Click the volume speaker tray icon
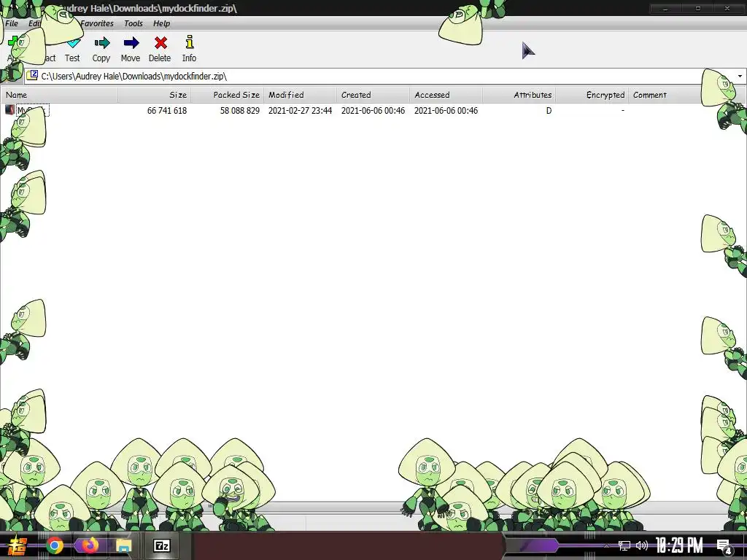Image resolution: width=747 pixels, height=560 pixels. pos(642,545)
